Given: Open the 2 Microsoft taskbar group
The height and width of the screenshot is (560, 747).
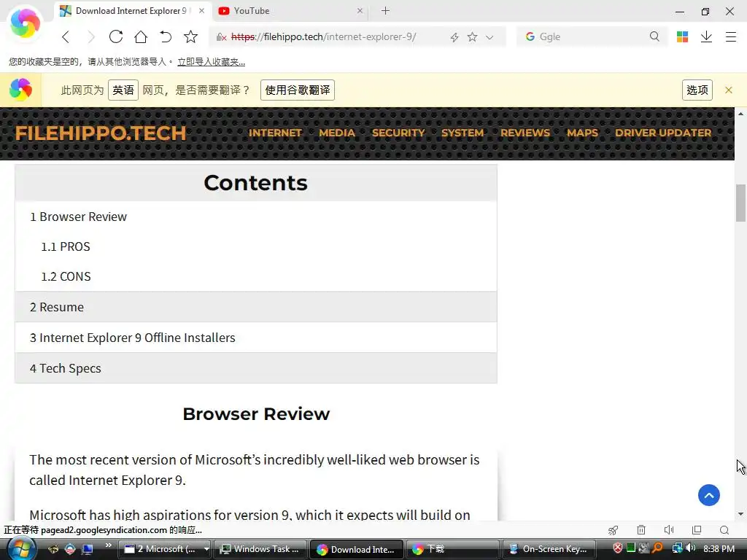Looking at the screenshot, I should 164,549.
